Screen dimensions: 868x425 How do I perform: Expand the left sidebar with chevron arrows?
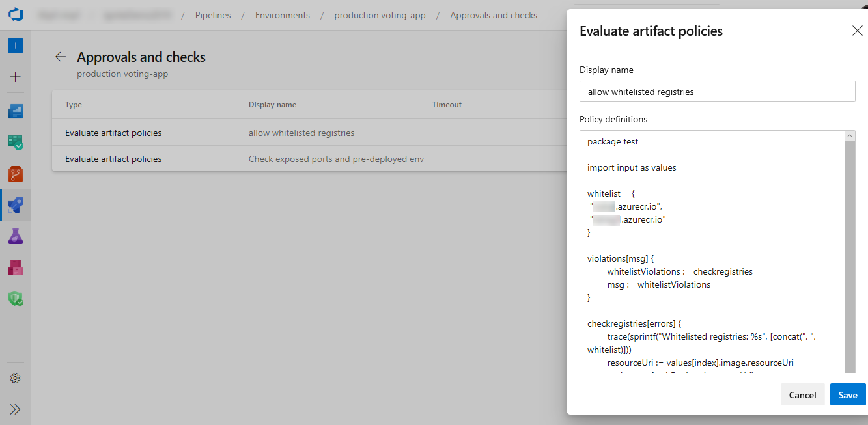coord(15,409)
